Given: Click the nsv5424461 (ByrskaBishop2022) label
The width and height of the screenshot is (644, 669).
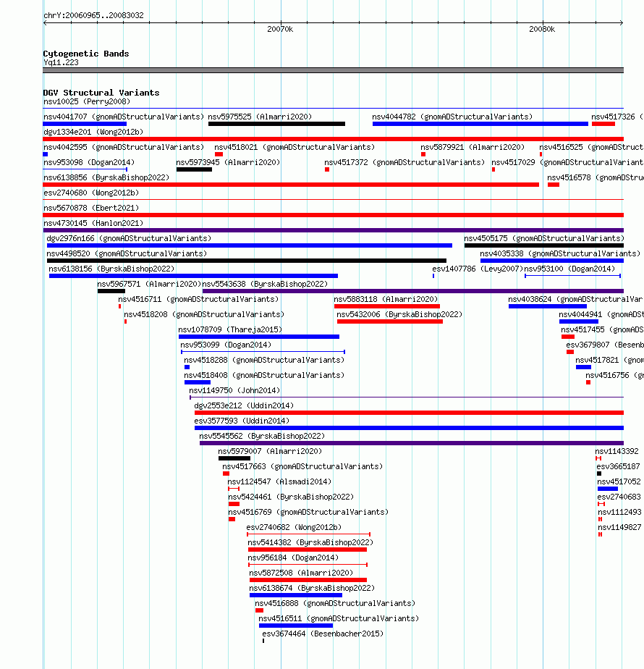Looking at the screenshot, I should click(291, 497).
